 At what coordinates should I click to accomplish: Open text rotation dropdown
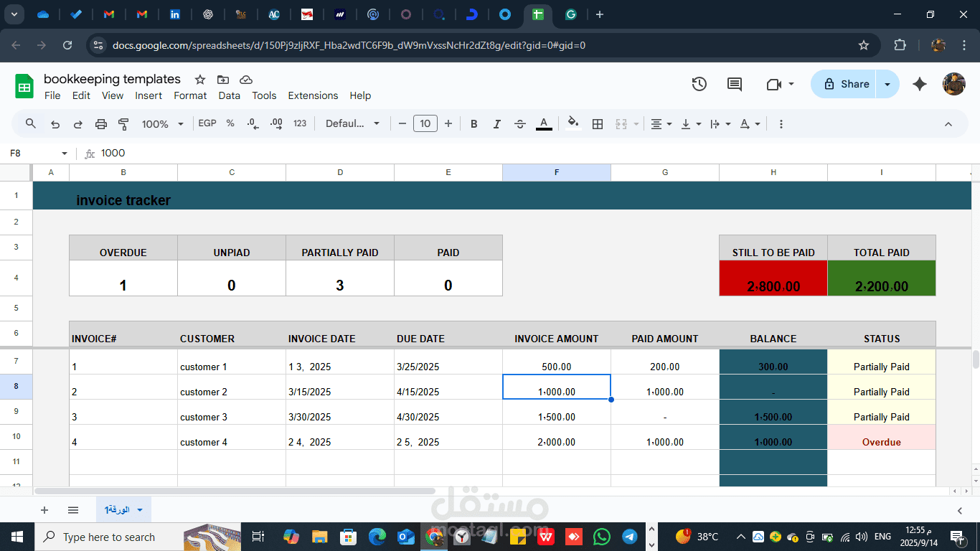750,124
